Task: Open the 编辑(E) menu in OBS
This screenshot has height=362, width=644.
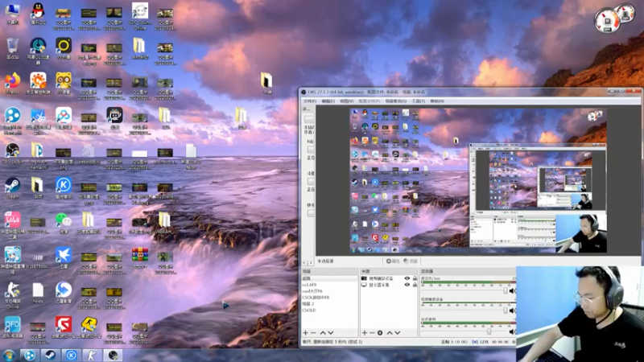Action: [x=328, y=101]
